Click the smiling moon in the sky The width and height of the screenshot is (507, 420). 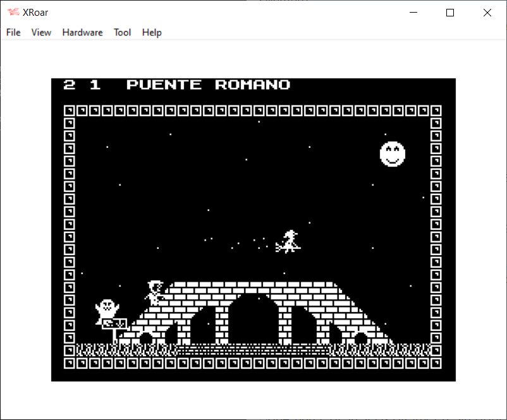pyautogui.click(x=392, y=154)
